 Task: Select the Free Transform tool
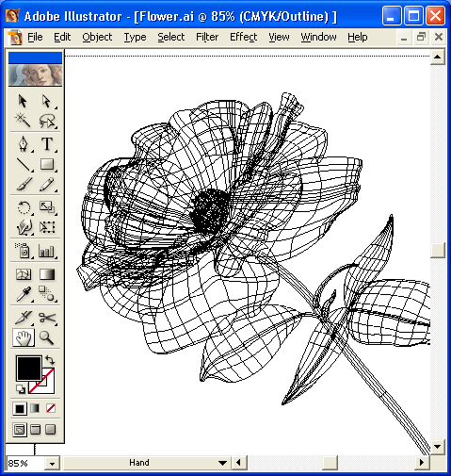coord(47,227)
